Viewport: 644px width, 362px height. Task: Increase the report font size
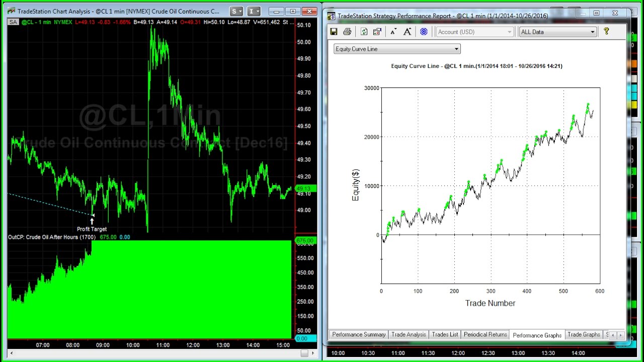click(x=408, y=32)
